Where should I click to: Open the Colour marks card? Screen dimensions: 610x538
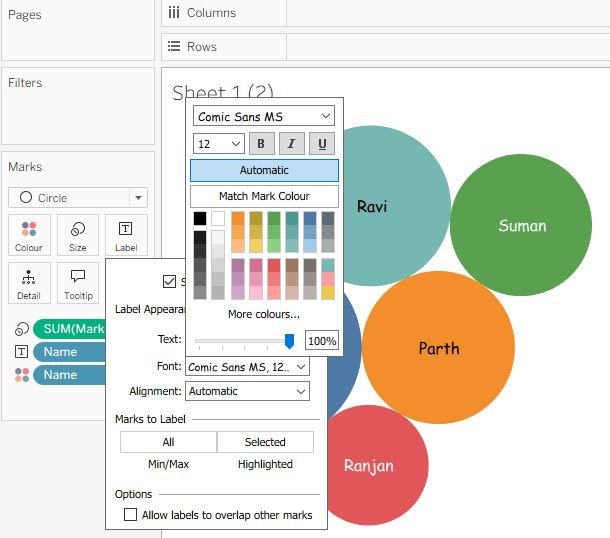29,234
